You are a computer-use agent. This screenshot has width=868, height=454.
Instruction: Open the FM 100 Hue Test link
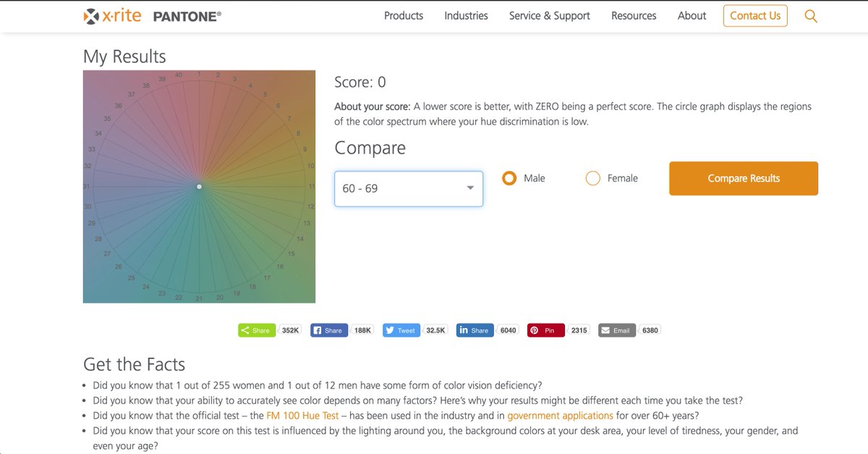[302, 416]
